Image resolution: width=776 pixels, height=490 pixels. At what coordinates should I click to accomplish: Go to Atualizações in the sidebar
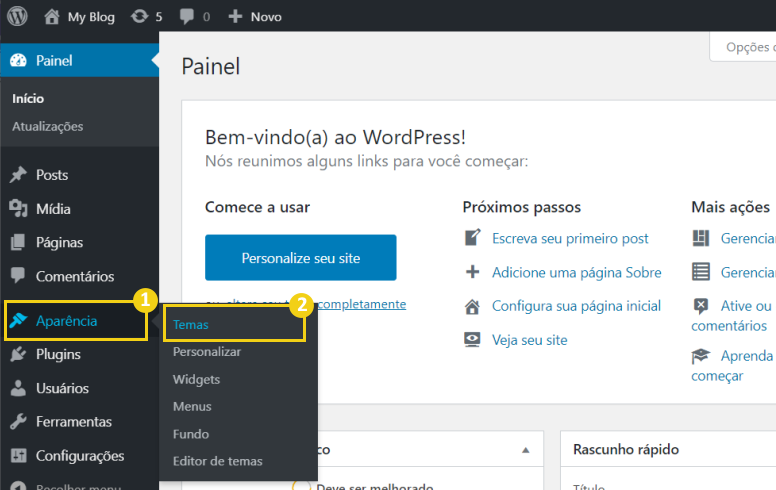pos(48,127)
